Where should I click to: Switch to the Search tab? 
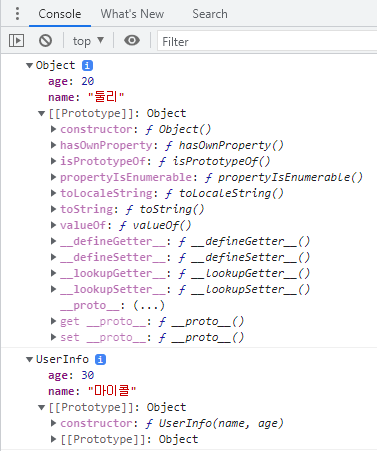point(210,14)
